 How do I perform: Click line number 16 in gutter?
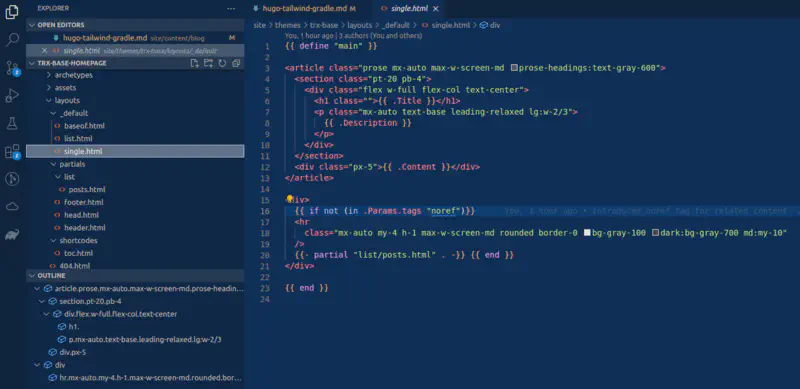click(x=265, y=211)
